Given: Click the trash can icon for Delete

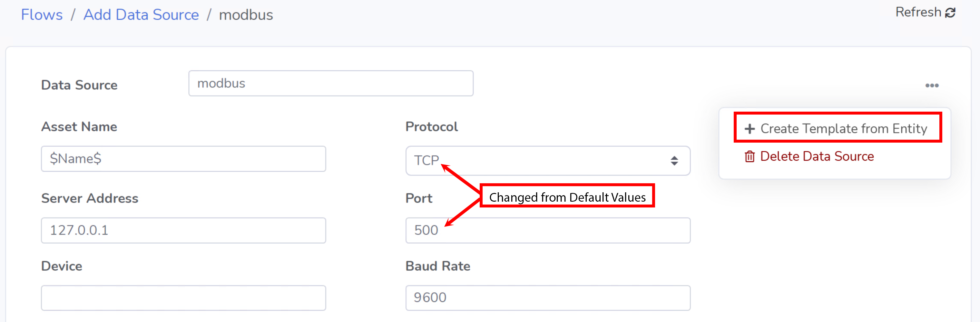Looking at the screenshot, I should (750, 156).
